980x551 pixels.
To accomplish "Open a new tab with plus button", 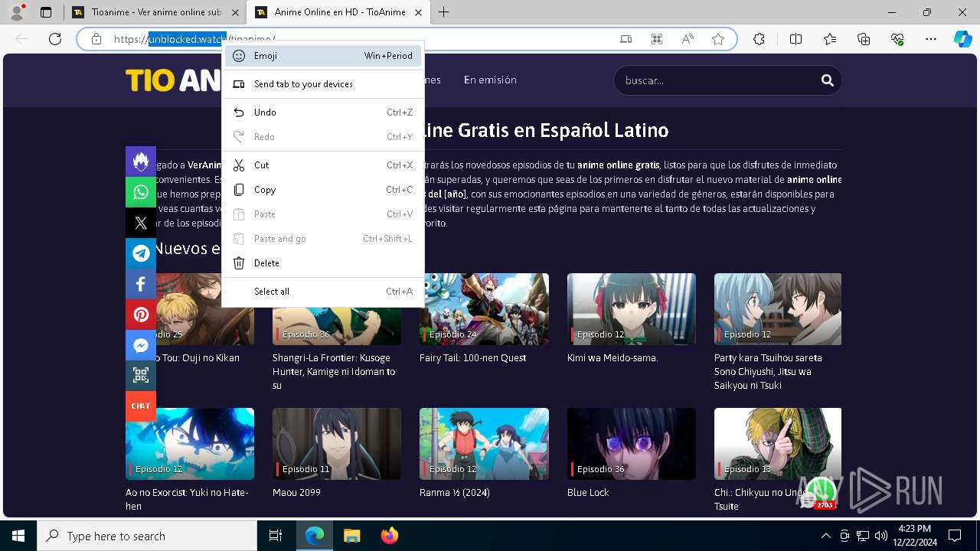I will 443,12.
